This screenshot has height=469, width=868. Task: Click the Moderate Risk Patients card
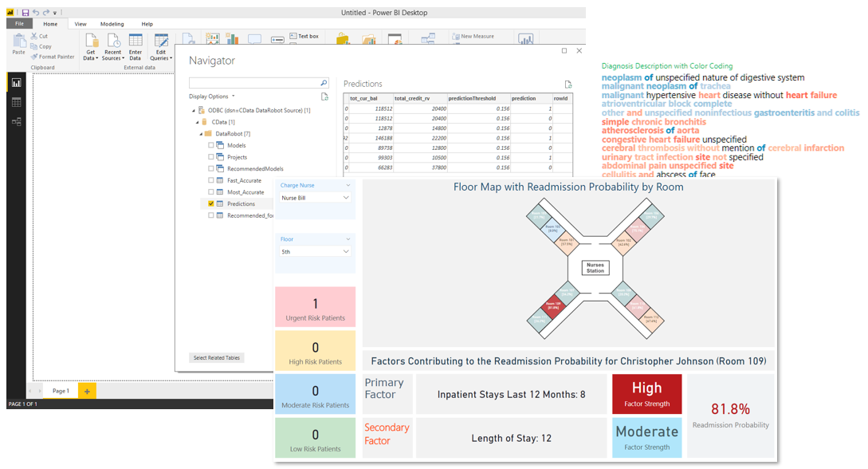pos(315,394)
